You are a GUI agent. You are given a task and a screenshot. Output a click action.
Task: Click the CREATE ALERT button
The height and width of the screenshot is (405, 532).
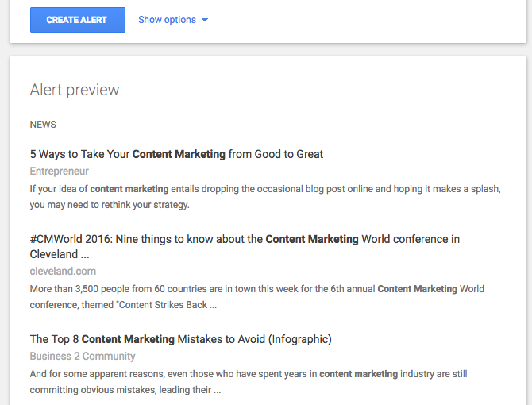[x=78, y=20]
